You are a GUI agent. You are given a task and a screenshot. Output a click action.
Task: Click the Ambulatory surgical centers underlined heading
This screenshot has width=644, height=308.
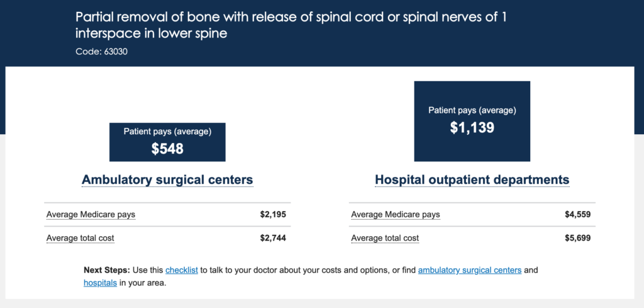point(167,180)
